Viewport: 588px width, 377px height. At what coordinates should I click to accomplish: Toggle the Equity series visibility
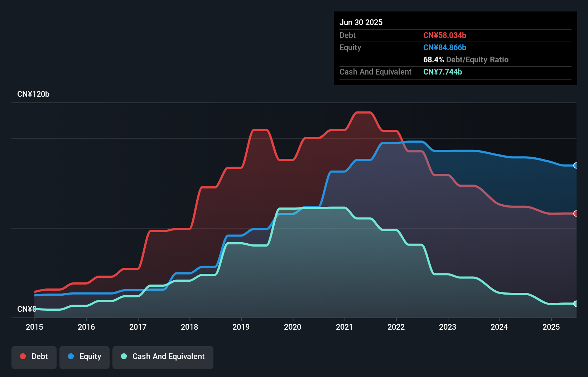[x=84, y=357]
